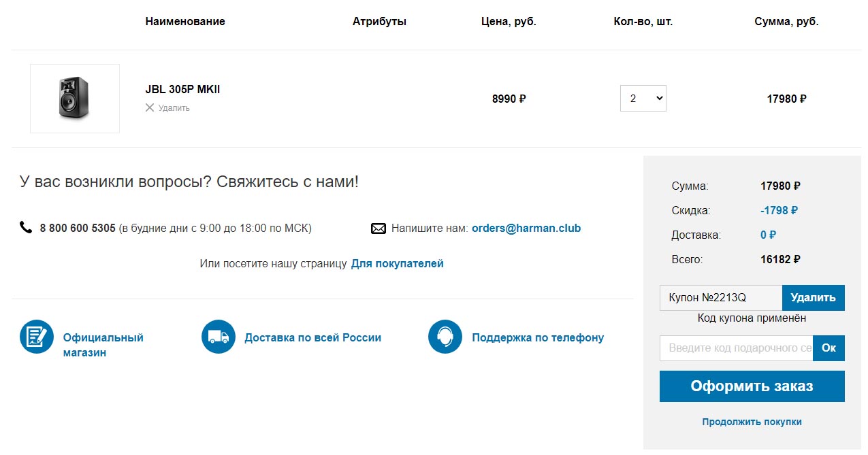The height and width of the screenshot is (455, 868).
Task: Click the Кол-во, шт. column header
Action: point(643,22)
